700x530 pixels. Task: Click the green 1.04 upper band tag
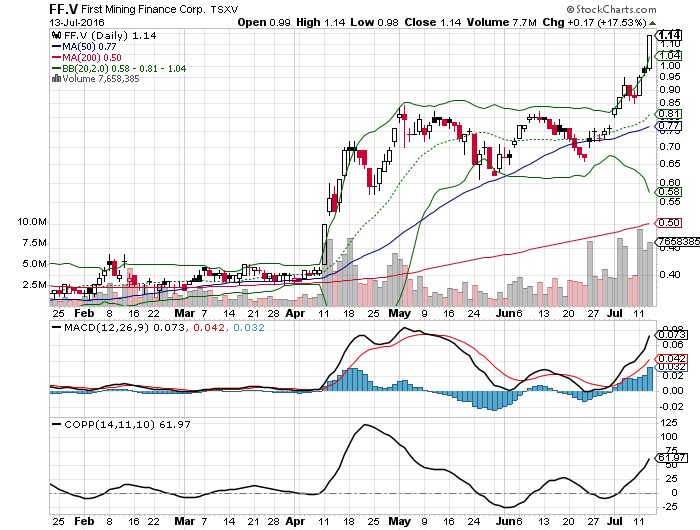point(668,55)
